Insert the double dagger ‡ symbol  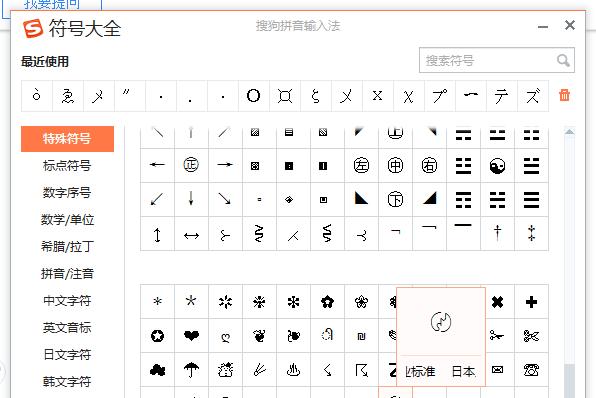click(x=531, y=233)
